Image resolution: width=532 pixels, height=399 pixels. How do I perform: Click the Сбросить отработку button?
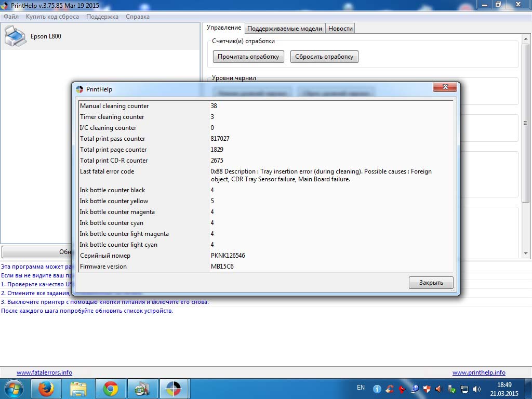324,57
